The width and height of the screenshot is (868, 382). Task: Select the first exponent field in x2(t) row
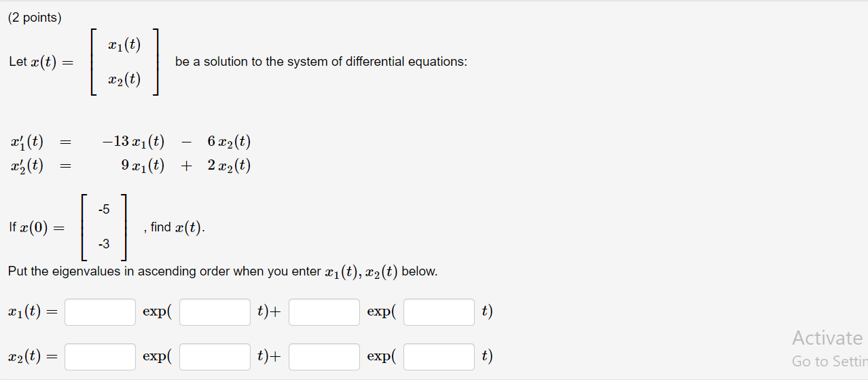(x=215, y=357)
